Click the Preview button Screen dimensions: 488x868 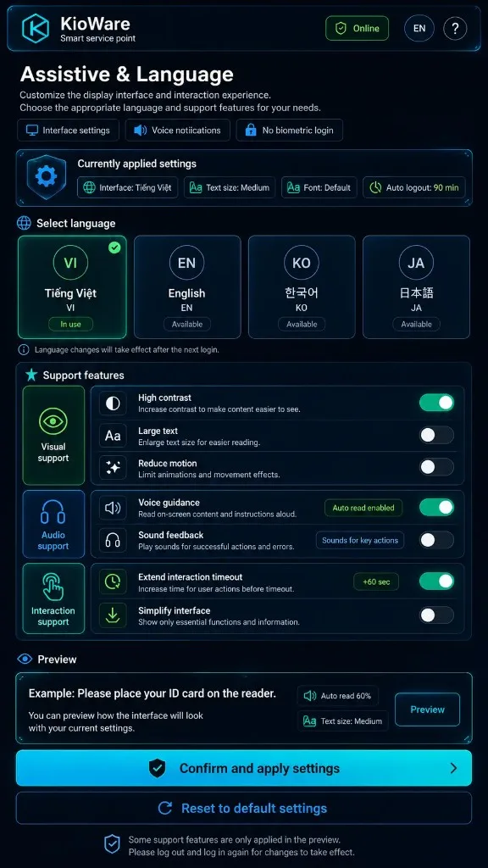427,709
